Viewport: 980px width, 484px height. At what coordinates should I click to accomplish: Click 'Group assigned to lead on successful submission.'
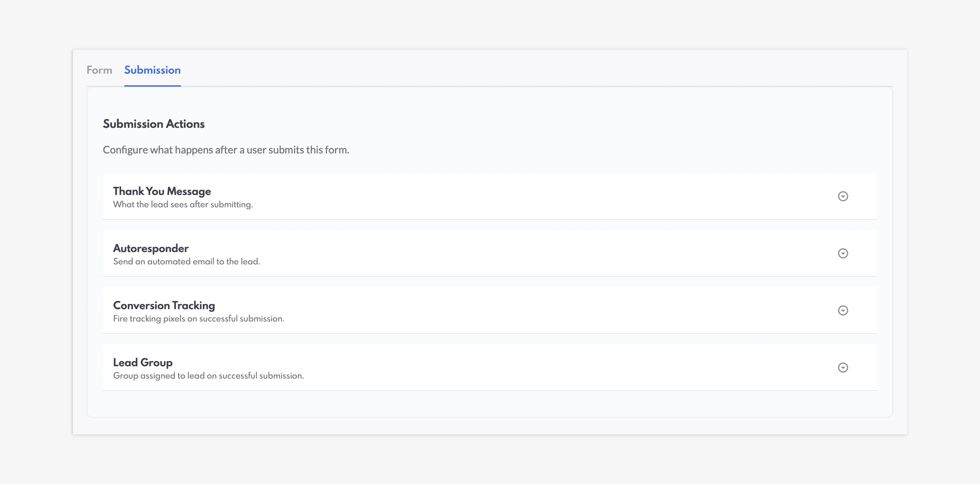point(209,376)
